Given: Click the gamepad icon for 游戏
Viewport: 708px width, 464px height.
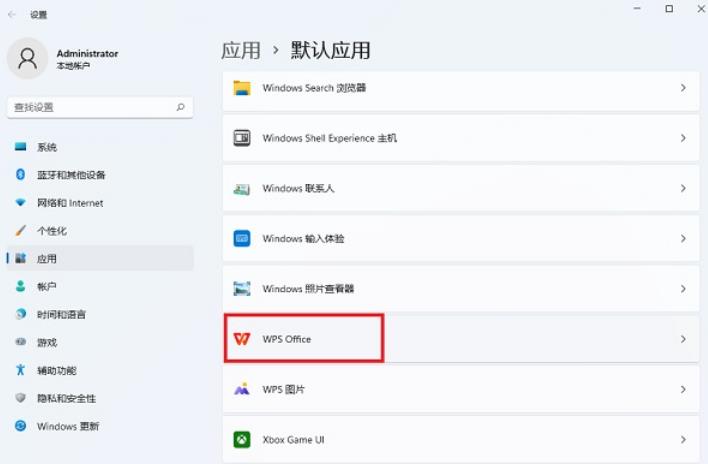Looking at the screenshot, I should (20, 342).
